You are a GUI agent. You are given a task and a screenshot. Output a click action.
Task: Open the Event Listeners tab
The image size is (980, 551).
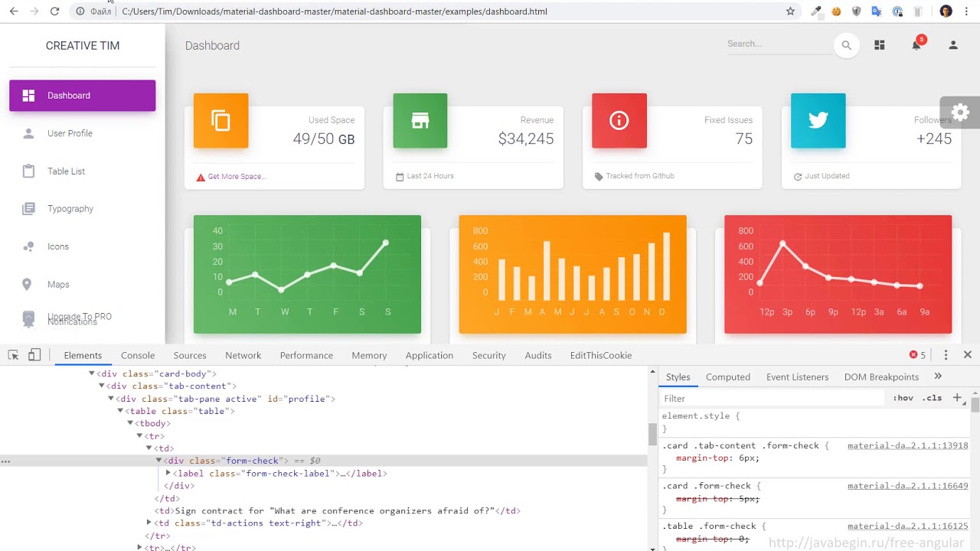tap(798, 377)
